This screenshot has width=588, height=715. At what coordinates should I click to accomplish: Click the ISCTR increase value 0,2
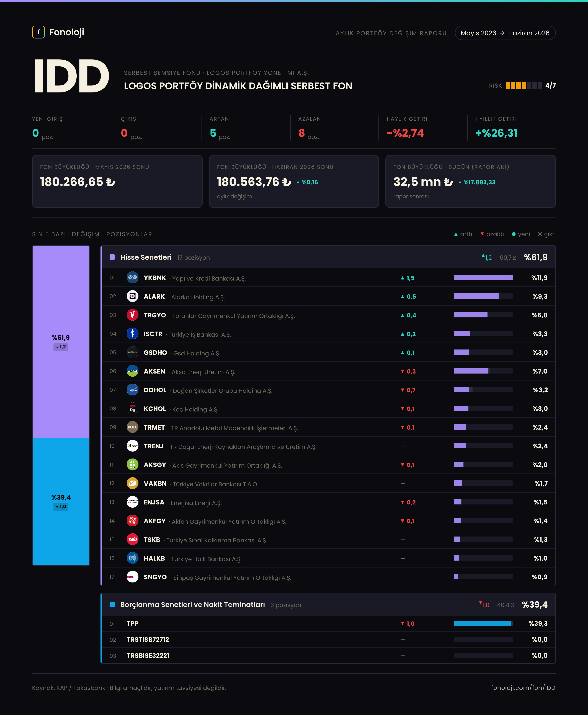click(408, 334)
